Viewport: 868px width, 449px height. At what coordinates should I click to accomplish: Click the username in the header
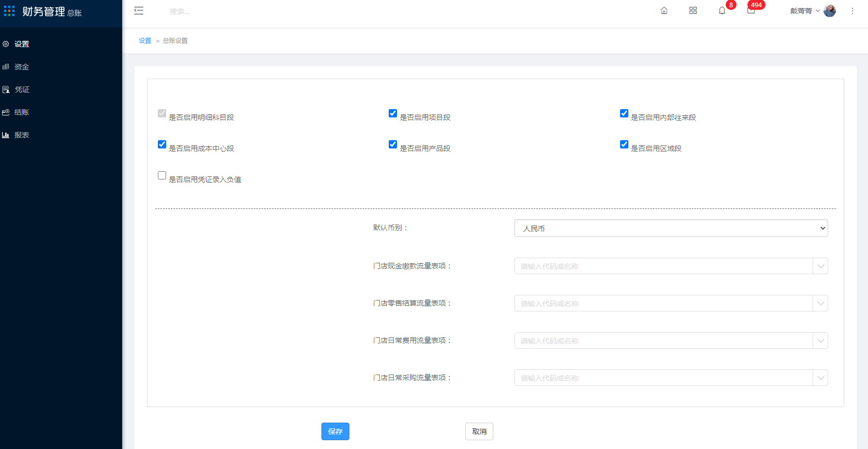(x=801, y=11)
